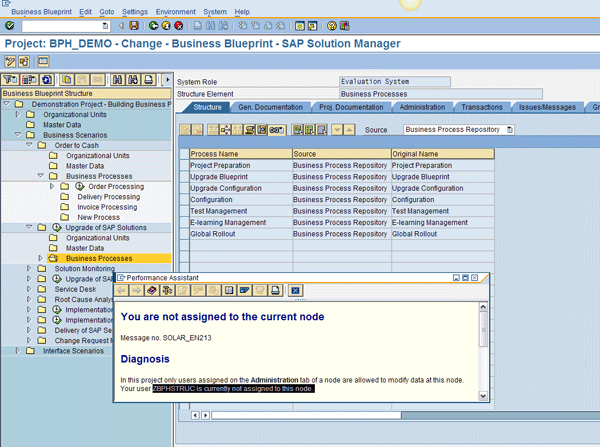Screen dimensions: 600x447
Task: Click the green Back arrow icon
Action: click(152, 25)
